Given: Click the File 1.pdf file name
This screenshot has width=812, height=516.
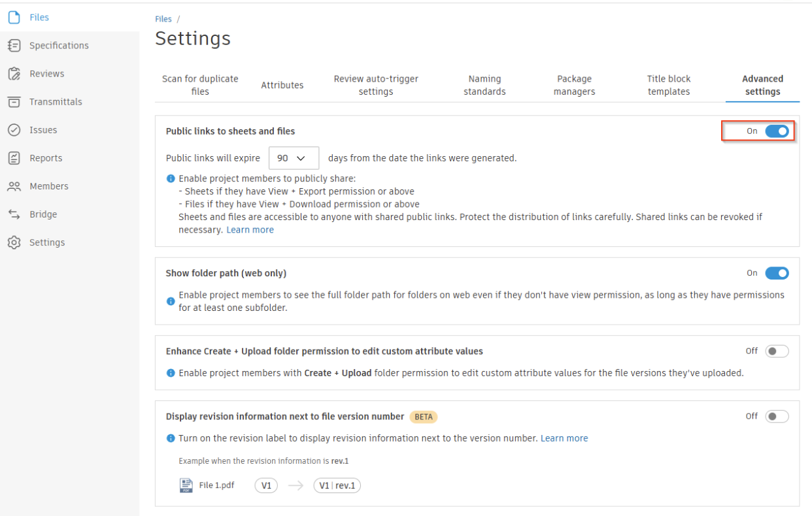Looking at the screenshot, I should 216,485.
